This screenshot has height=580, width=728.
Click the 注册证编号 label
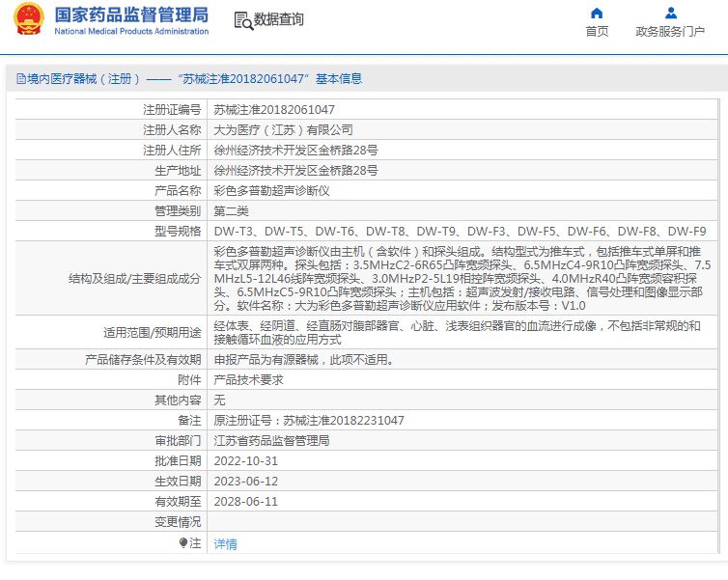pos(172,110)
